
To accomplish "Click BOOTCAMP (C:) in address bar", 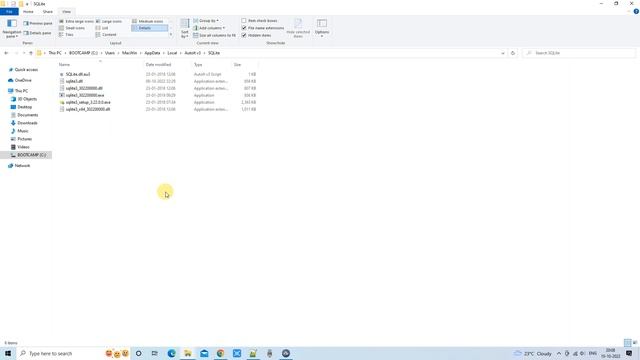I will click(x=83, y=53).
